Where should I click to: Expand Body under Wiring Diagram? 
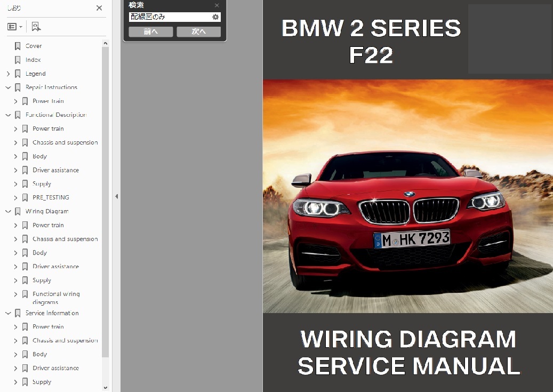pos(15,253)
